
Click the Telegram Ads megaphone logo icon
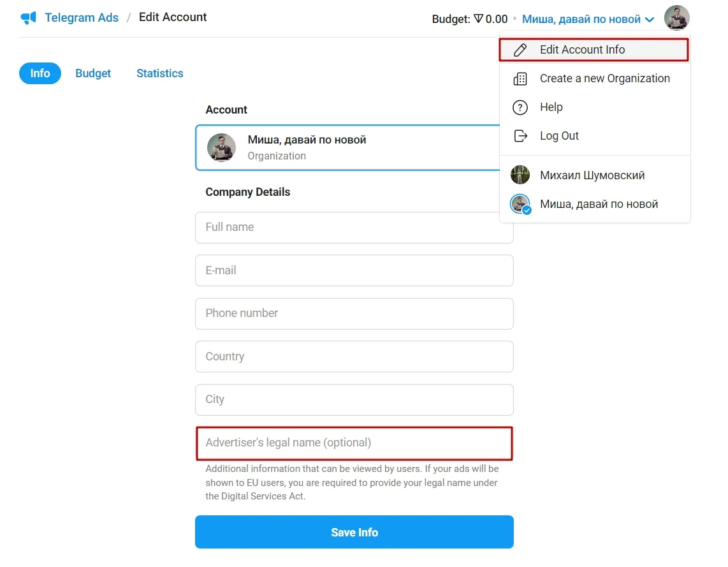[29, 18]
